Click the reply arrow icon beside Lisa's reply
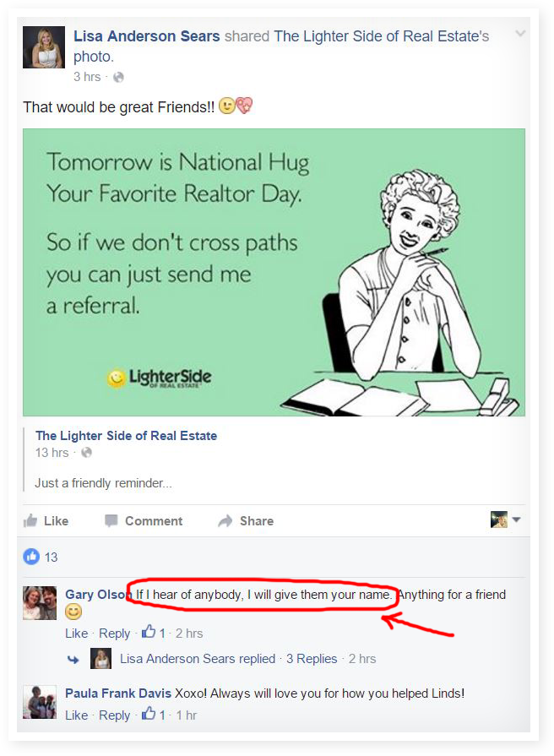 73,659
